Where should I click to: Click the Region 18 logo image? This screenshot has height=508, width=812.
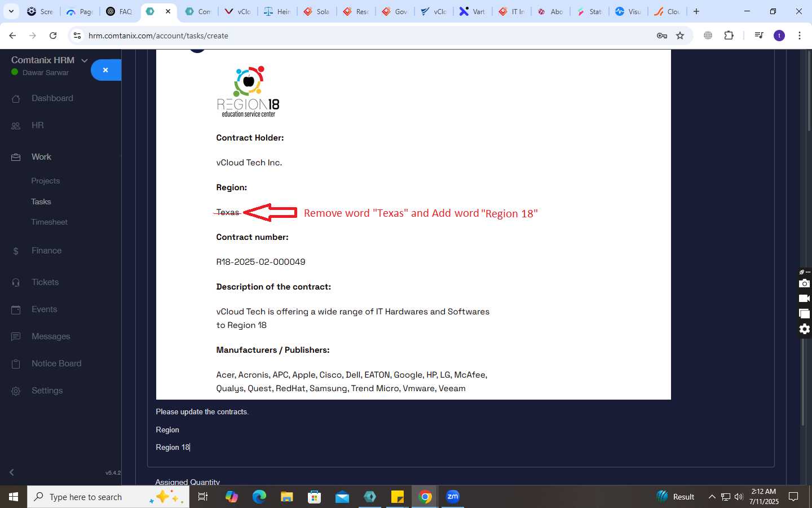click(248, 91)
